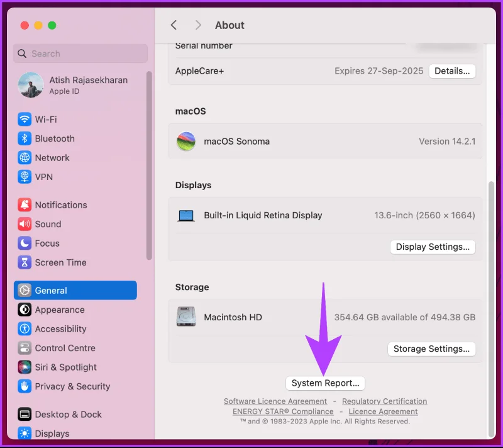Click the yellow minimize window button
The image size is (503, 448).
[38, 25]
